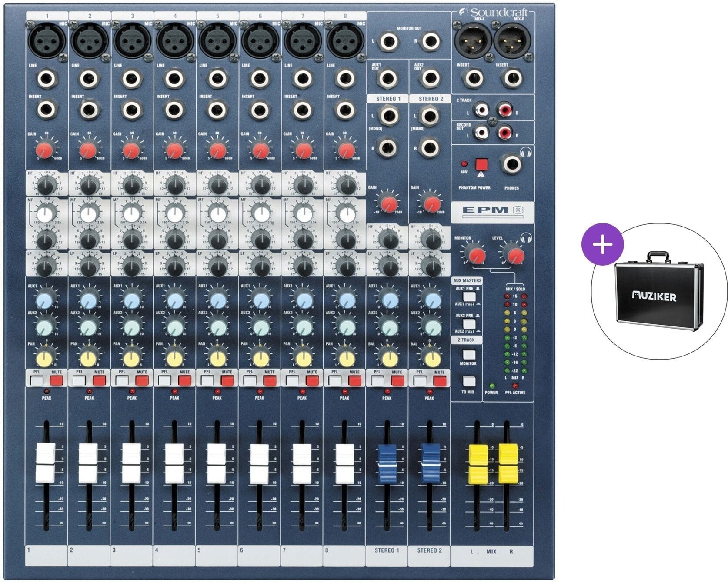
Task: Switch the AUX1 PRE/POST button
Action: coord(469,296)
